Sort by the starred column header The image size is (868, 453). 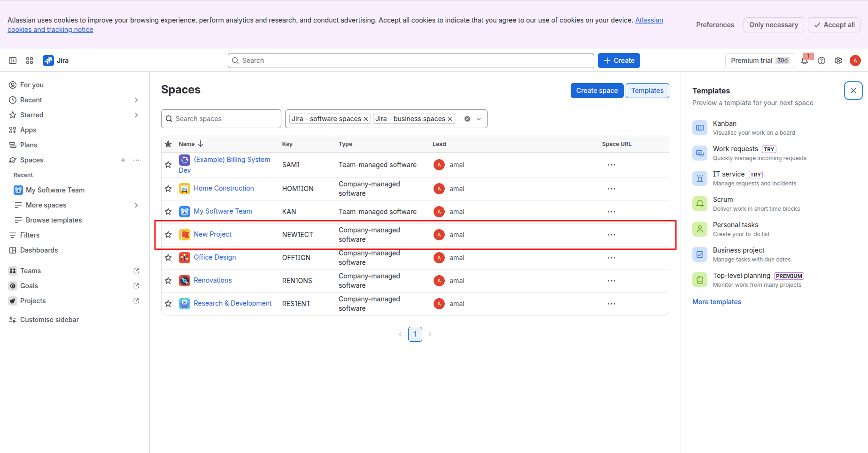pos(168,144)
